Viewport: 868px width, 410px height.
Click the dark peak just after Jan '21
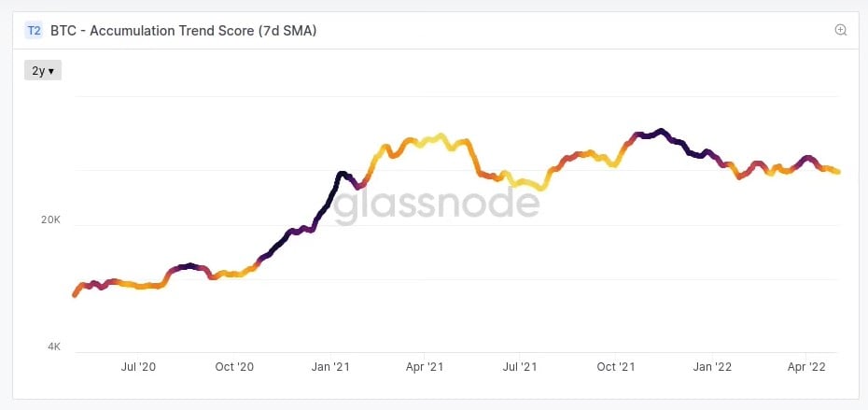(x=342, y=175)
